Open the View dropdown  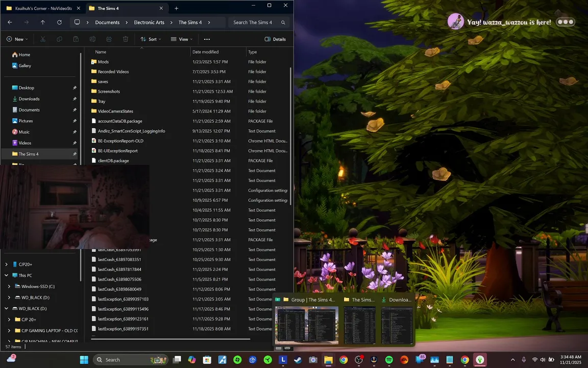(182, 39)
